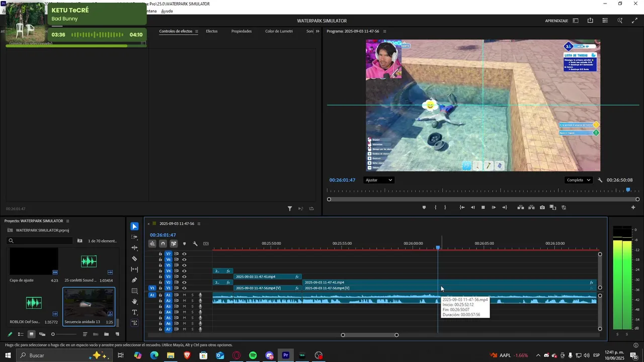This screenshot has width=644, height=362.
Task: Stop playback in Program monitor
Action: [x=483, y=207]
